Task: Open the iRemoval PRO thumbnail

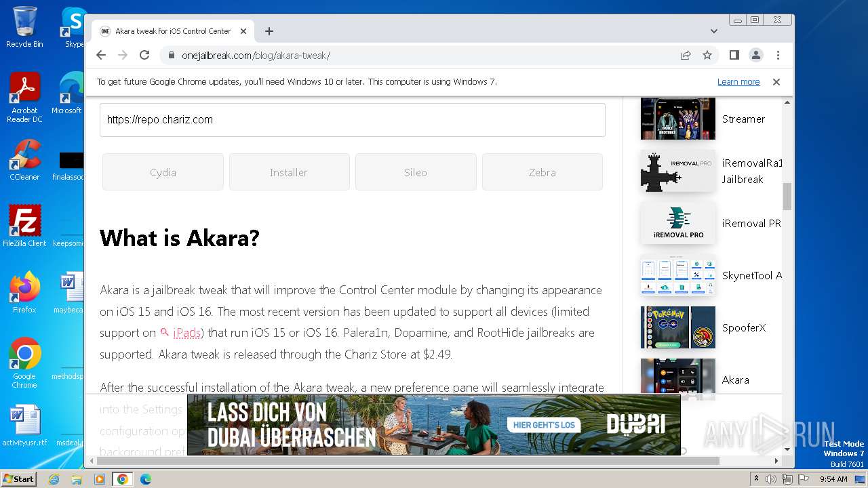Action: [x=678, y=223]
